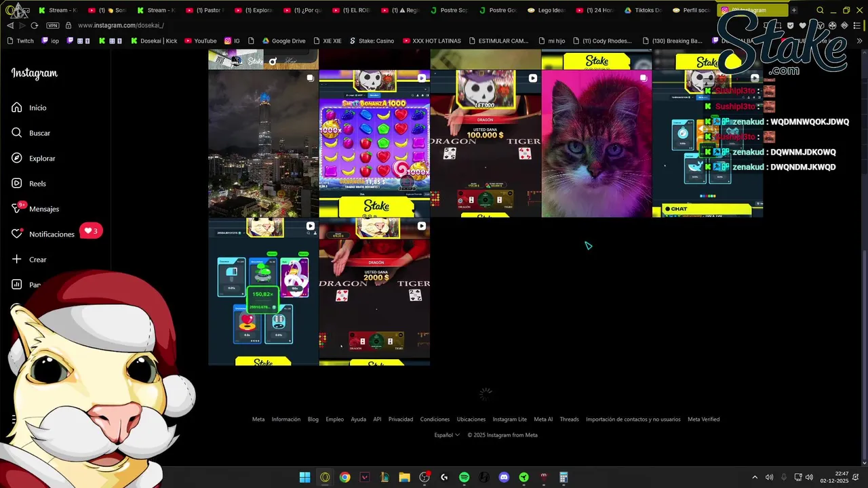Image resolution: width=868 pixels, height=488 pixels.
Task: Open Google Chrome from the taskbar
Action: coord(345,477)
